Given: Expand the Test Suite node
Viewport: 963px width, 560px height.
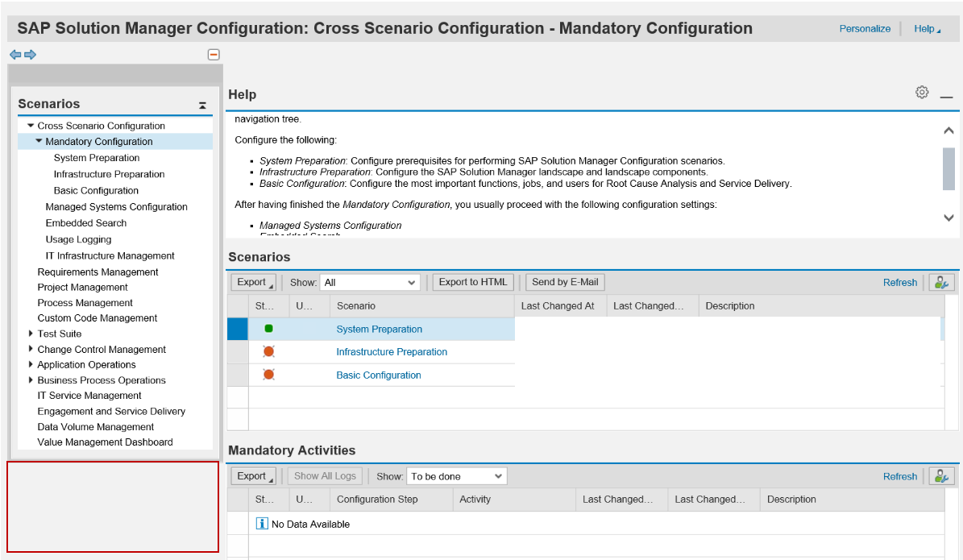Looking at the screenshot, I should [x=31, y=334].
